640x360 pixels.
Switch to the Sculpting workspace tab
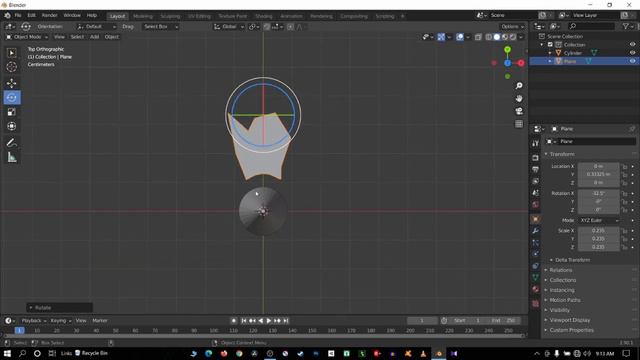(170, 16)
